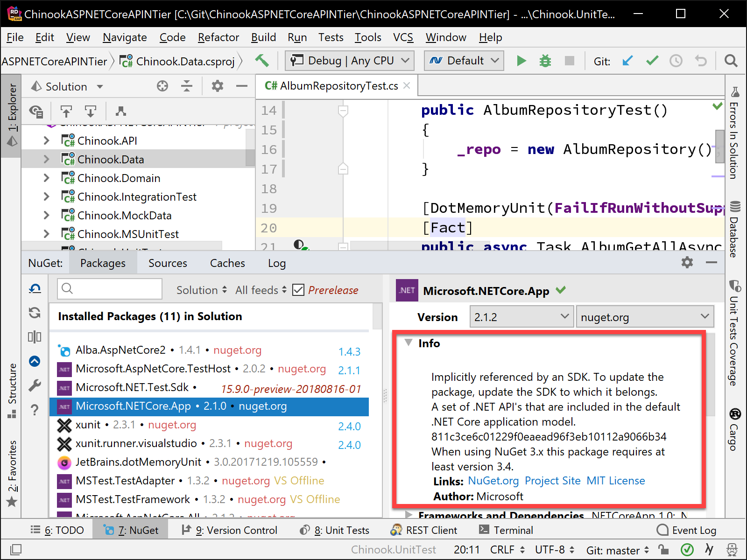Select Chinook.IntegrationTest project in tree
747x560 pixels.
click(x=137, y=196)
